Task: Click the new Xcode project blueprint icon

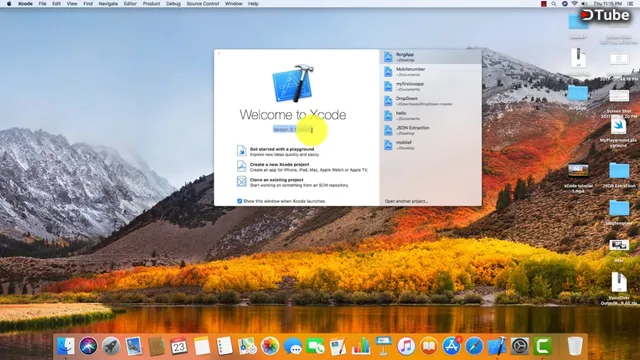Action: pos(242,166)
